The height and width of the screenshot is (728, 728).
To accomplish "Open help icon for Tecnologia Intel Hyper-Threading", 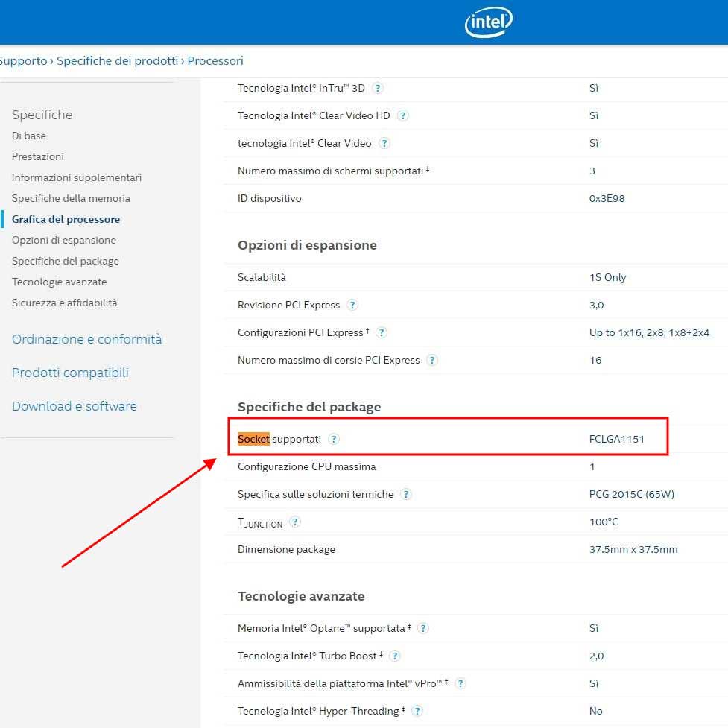I will [417, 712].
